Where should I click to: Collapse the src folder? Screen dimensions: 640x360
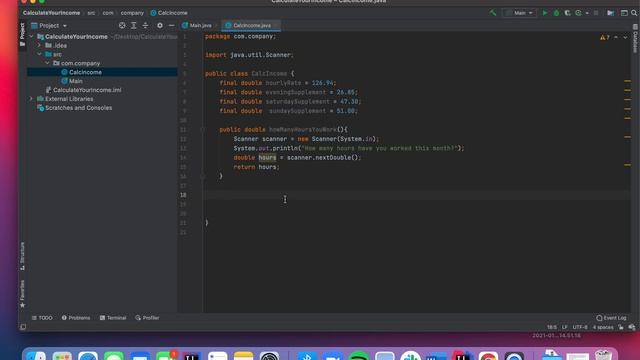point(39,54)
